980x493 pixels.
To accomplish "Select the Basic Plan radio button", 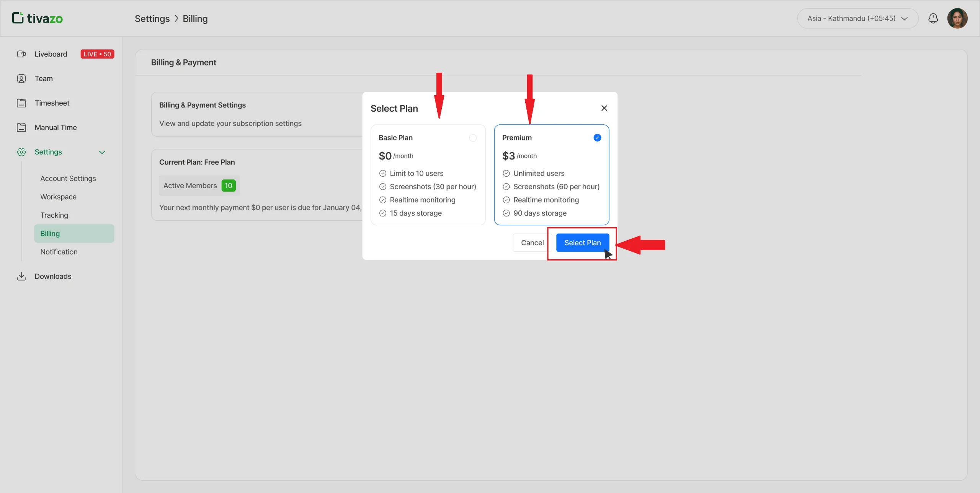I will (473, 138).
